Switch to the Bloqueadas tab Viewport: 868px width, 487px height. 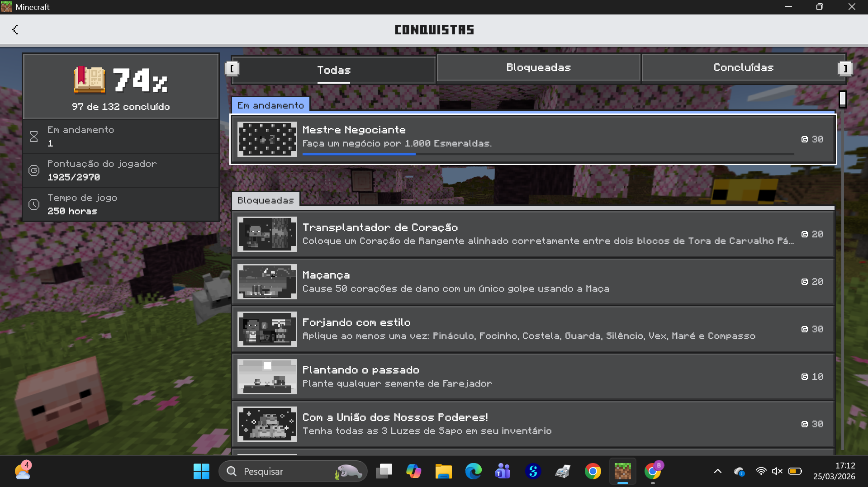[x=538, y=67]
